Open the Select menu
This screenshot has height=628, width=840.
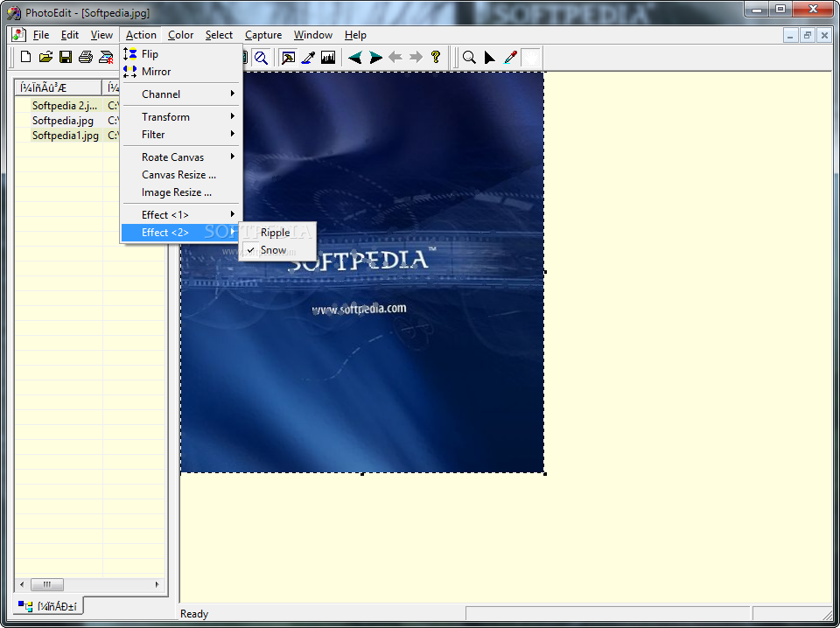click(219, 35)
